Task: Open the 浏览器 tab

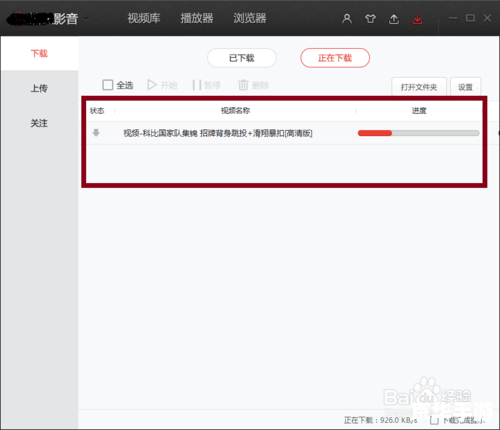Action: coord(250,18)
